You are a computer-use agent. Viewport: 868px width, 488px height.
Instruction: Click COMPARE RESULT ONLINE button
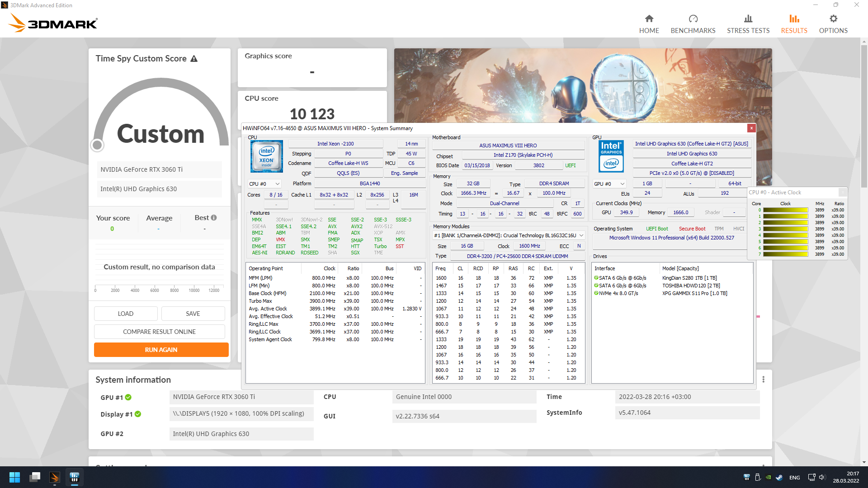pyautogui.click(x=159, y=332)
